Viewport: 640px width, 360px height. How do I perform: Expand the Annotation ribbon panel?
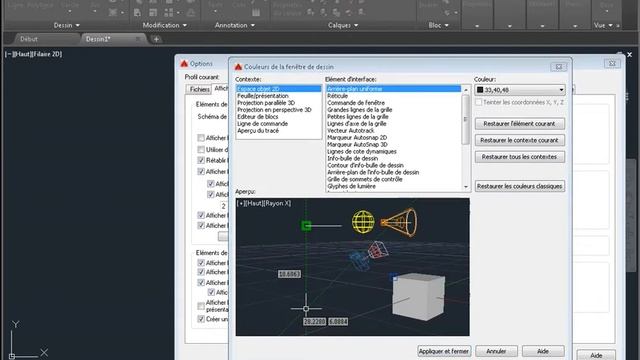tap(235, 25)
